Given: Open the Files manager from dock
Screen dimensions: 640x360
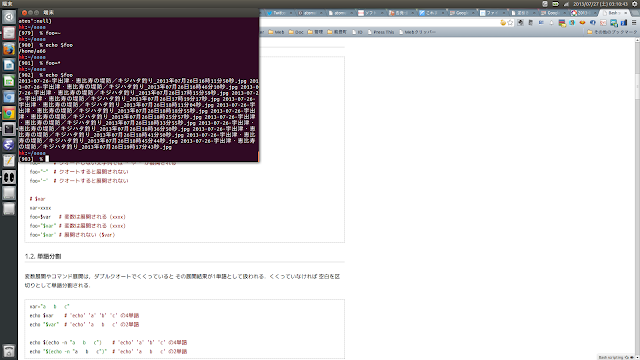Looking at the screenshot, I should click(x=9, y=33).
